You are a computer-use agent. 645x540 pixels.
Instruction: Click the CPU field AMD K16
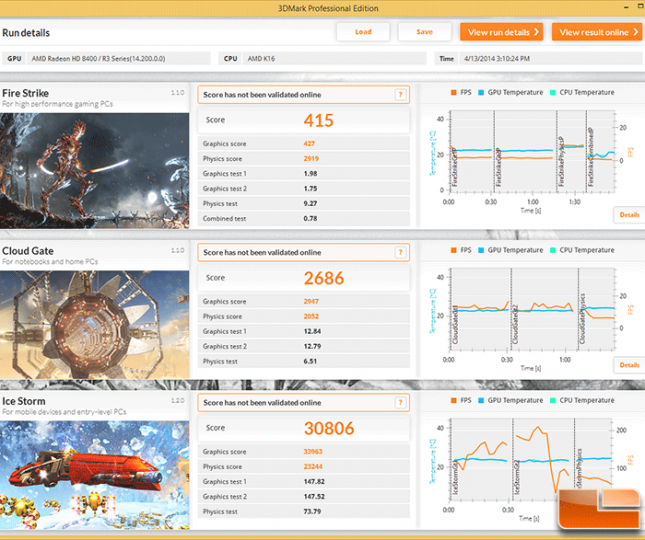pyautogui.click(x=334, y=58)
